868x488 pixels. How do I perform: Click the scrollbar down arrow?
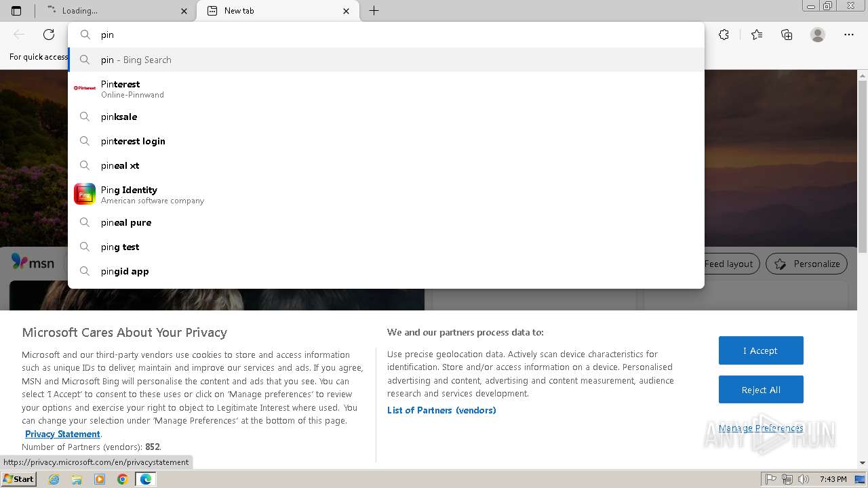click(863, 463)
